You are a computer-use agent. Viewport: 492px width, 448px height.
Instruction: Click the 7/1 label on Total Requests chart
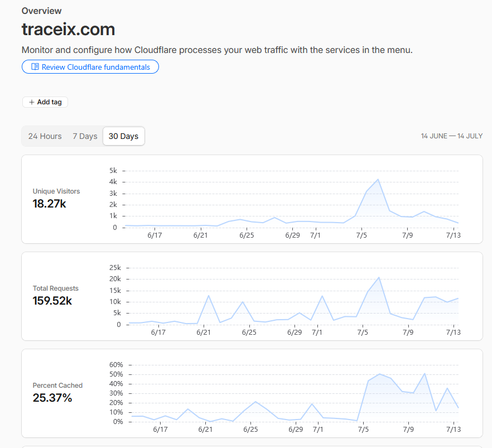(x=317, y=333)
